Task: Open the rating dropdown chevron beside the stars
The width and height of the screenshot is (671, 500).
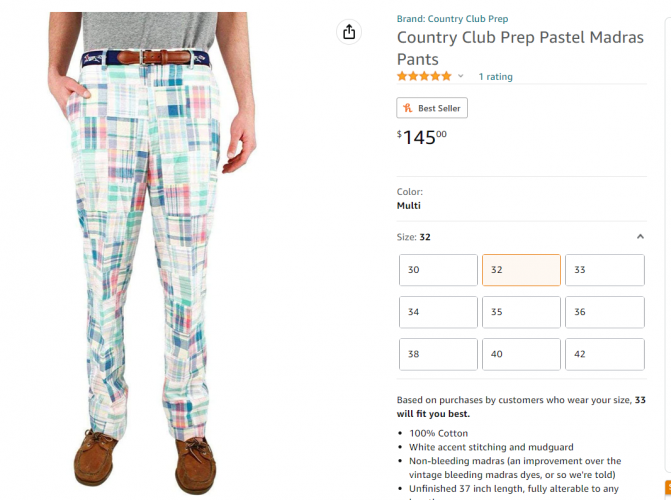Action: pos(461,76)
